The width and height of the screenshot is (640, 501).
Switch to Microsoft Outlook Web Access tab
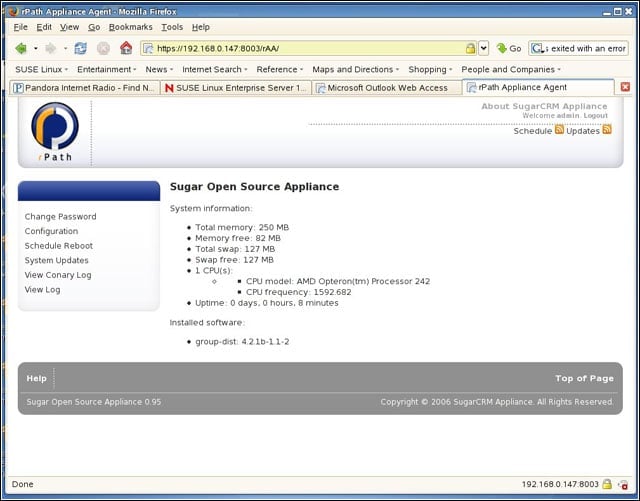coord(387,87)
